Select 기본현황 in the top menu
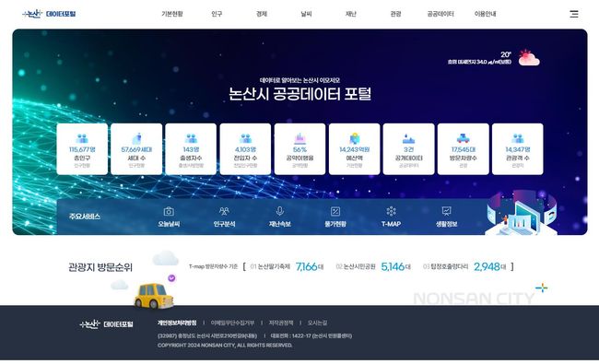 coord(172,14)
